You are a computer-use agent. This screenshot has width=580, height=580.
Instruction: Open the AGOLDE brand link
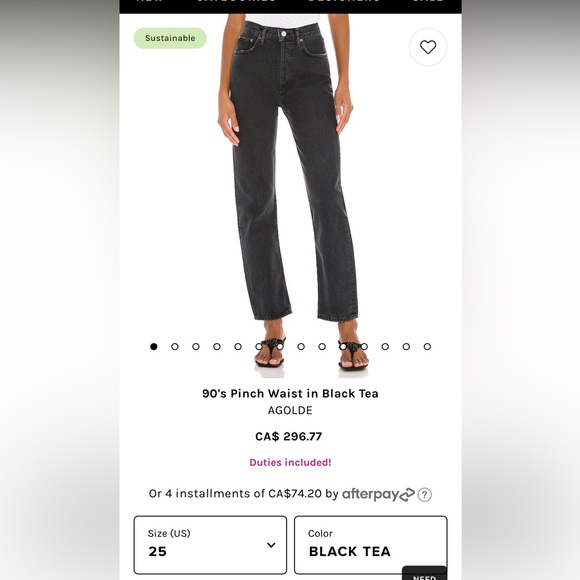[x=290, y=410]
